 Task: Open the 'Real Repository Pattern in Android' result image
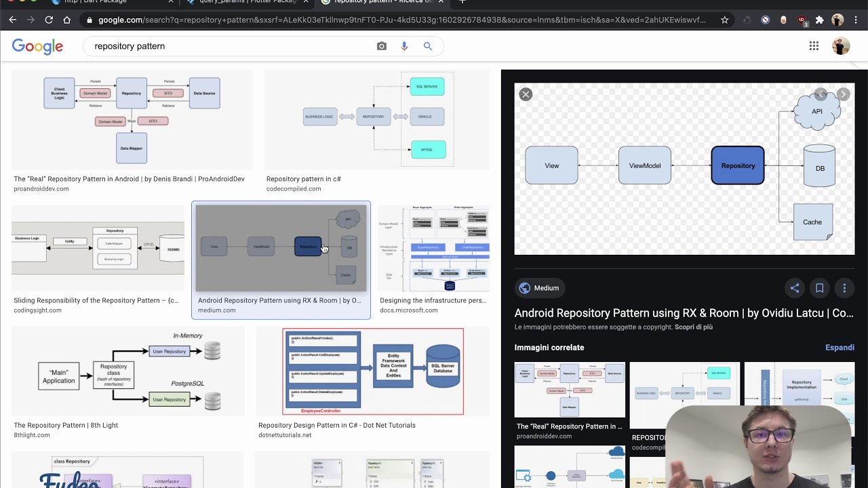coord(132,120)
